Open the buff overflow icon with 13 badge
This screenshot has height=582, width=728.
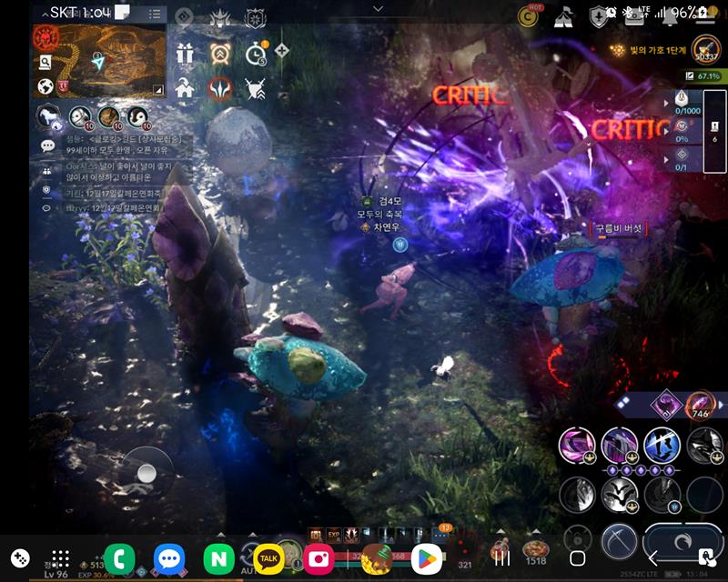440,535
